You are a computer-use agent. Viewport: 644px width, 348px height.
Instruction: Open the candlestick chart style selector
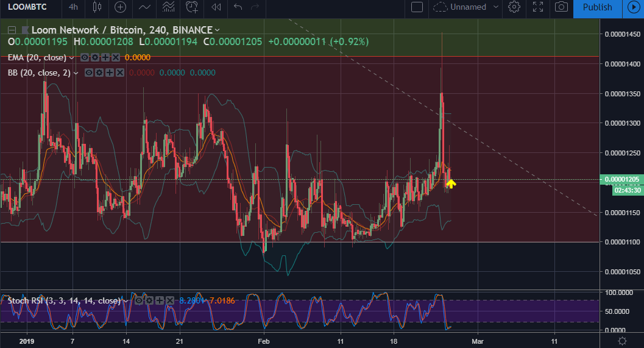pos(97,7)
